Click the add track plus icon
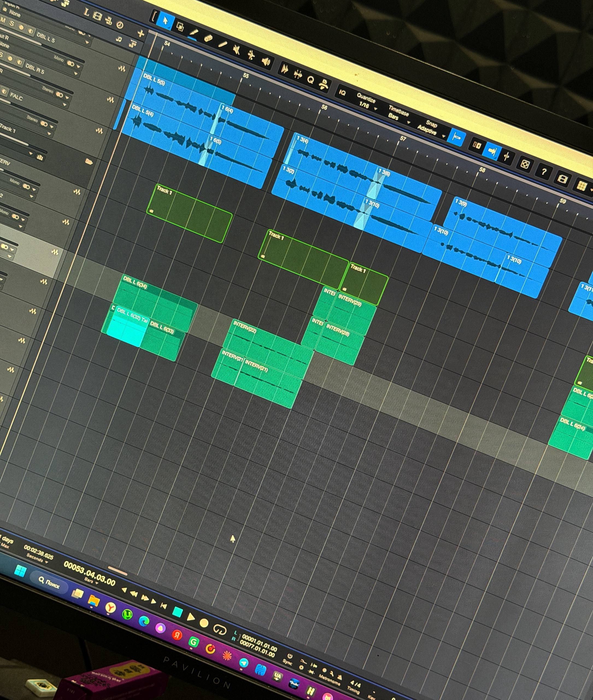Viewport: 593px width, 700px height. tap(141, 33)
